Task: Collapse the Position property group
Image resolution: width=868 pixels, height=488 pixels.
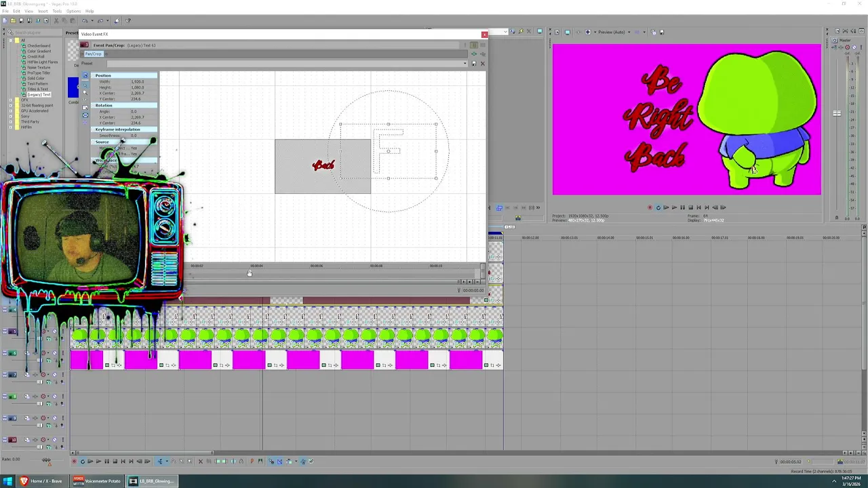Action: pos(93,75)
